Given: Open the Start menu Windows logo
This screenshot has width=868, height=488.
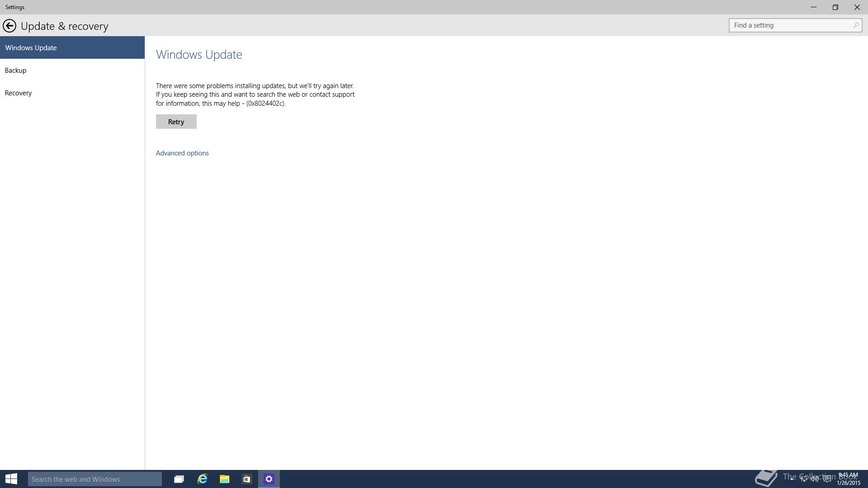Looking at the screenshot, I should [11, 479].
